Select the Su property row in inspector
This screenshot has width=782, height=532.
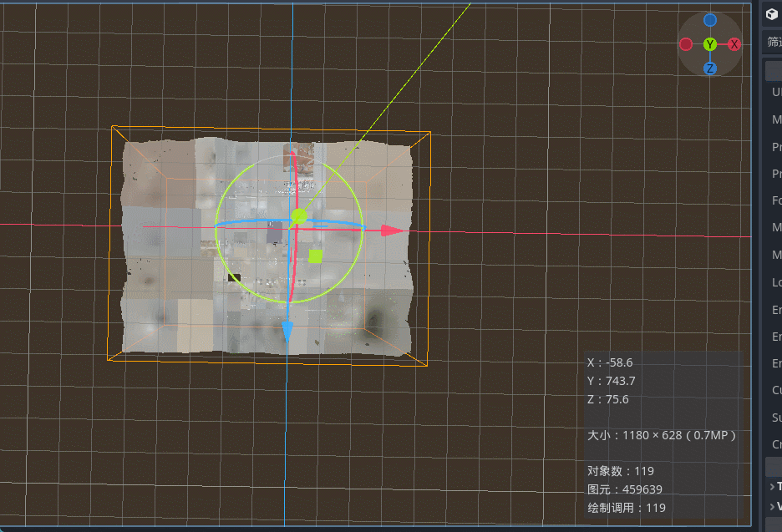point(776,417)
